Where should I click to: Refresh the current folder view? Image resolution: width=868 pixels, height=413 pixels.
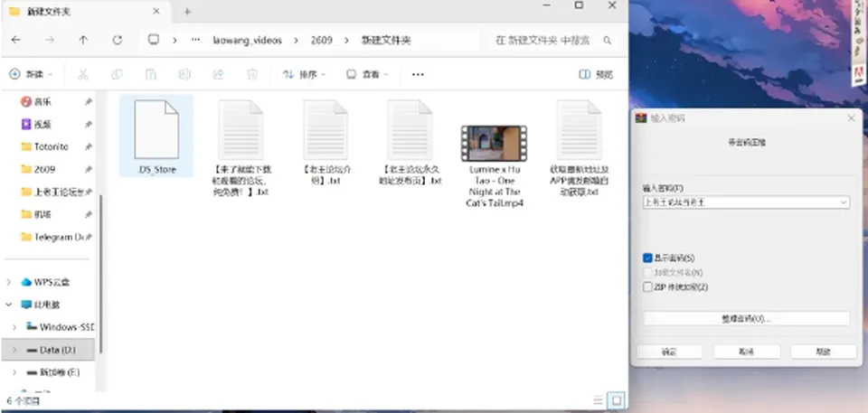click(117, 40)
